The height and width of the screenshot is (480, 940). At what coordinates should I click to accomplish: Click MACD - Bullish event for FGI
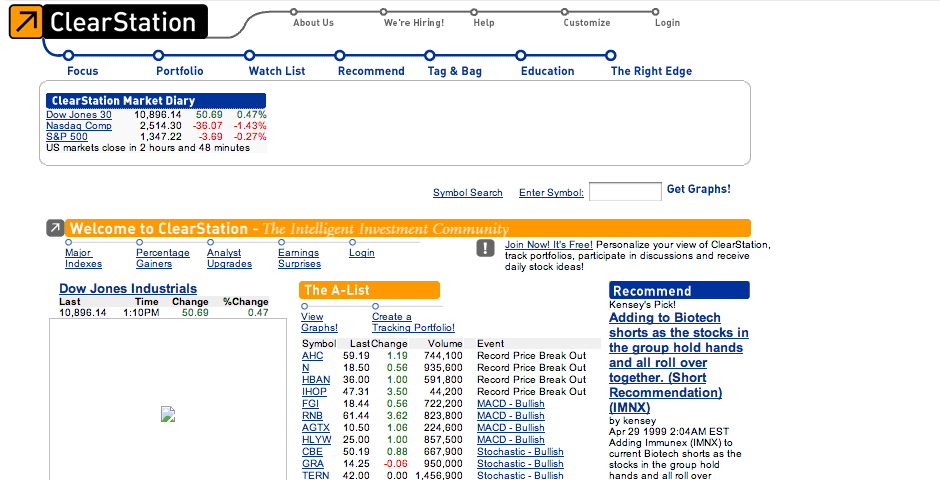click(511, 404)
